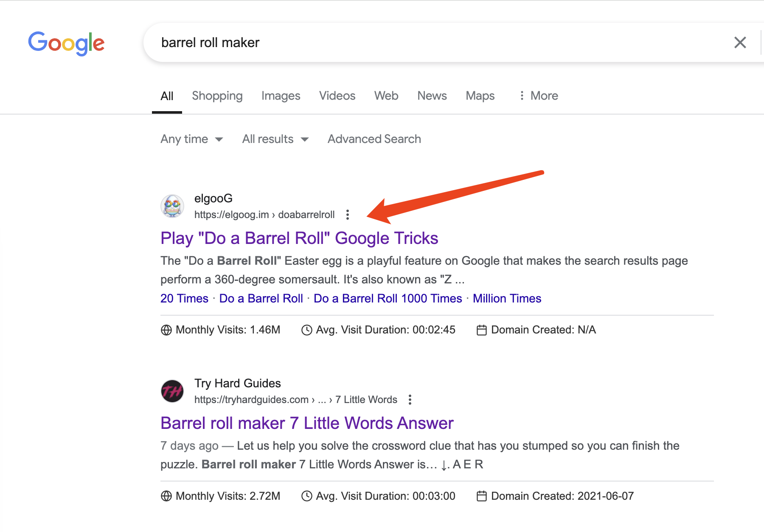Open the More search categories menu

pyautogui.click(x=539, y=96)
